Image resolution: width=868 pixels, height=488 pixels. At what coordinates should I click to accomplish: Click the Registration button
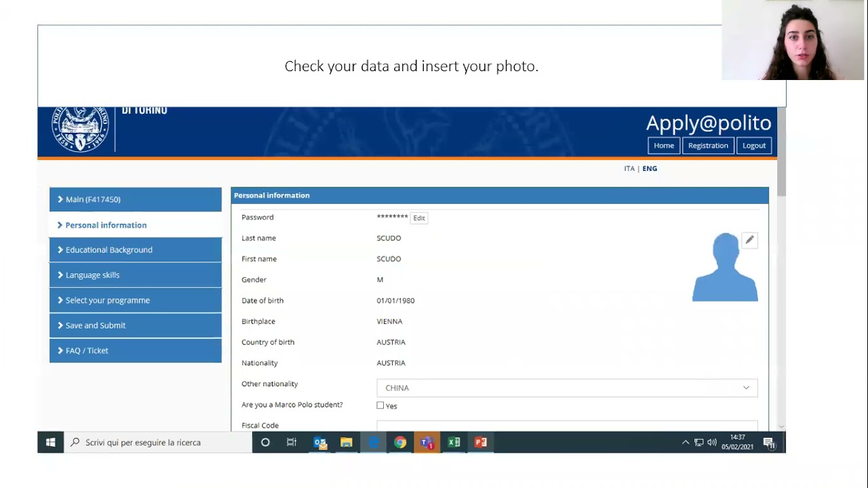[708, 146]
